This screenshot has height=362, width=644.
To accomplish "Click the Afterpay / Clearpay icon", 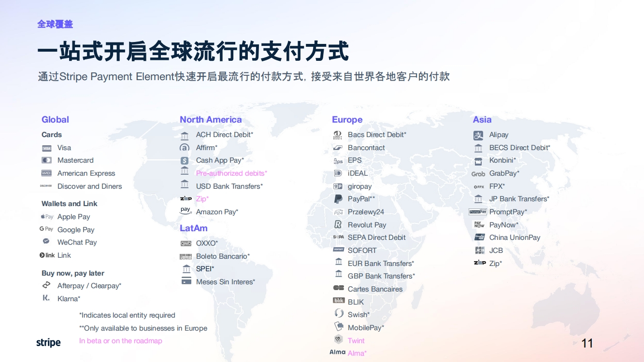I will pos(46,285).
